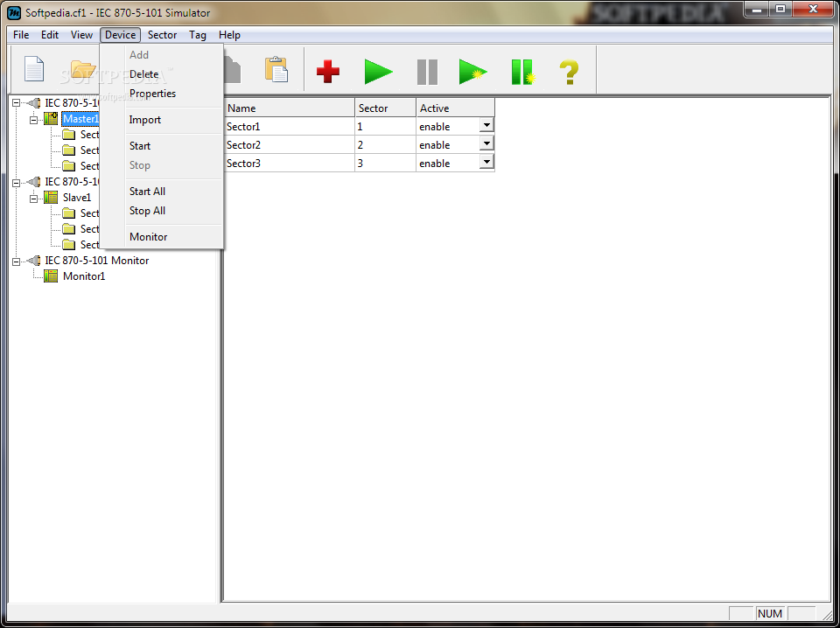The height and width of the screenshot is (628, 840).
Task: Click the Sector column header
Action: (x=386, y=108)
